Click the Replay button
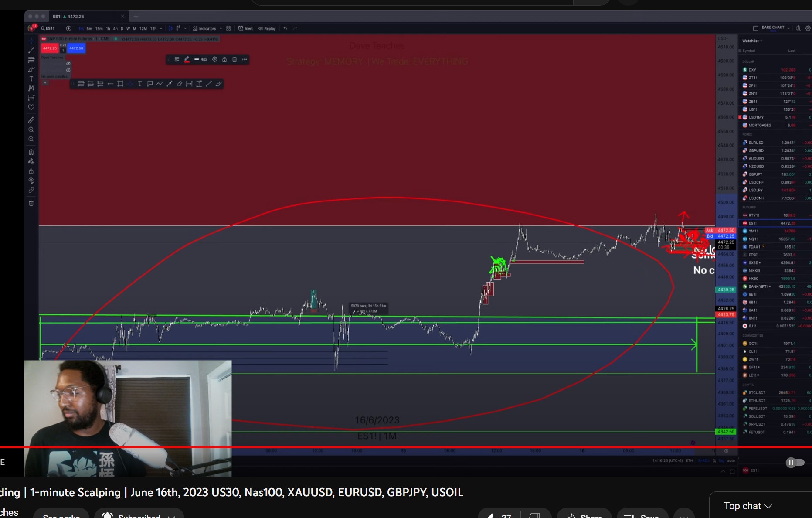 point(267,28)
